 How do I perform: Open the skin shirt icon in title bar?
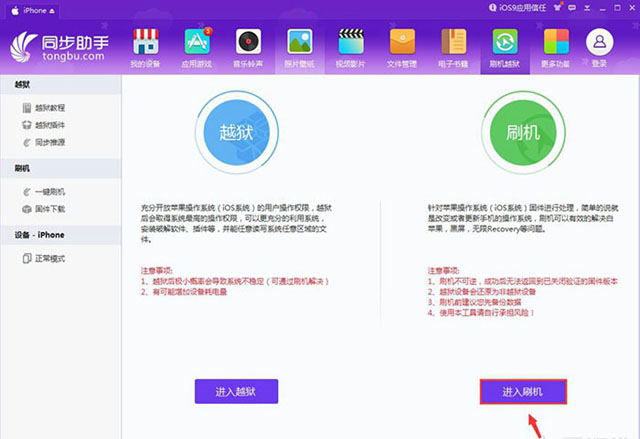pos(557,7)
